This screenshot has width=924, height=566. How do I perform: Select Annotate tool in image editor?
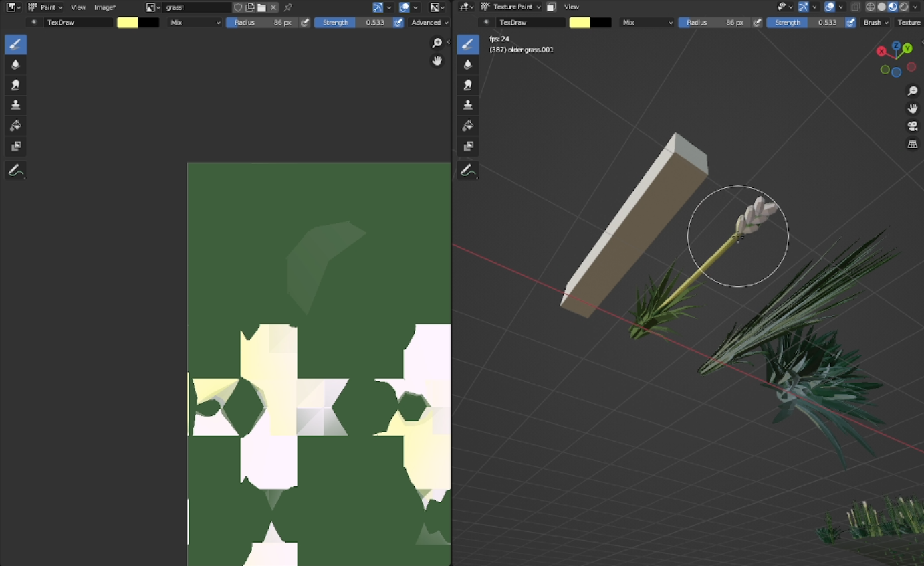15,171
